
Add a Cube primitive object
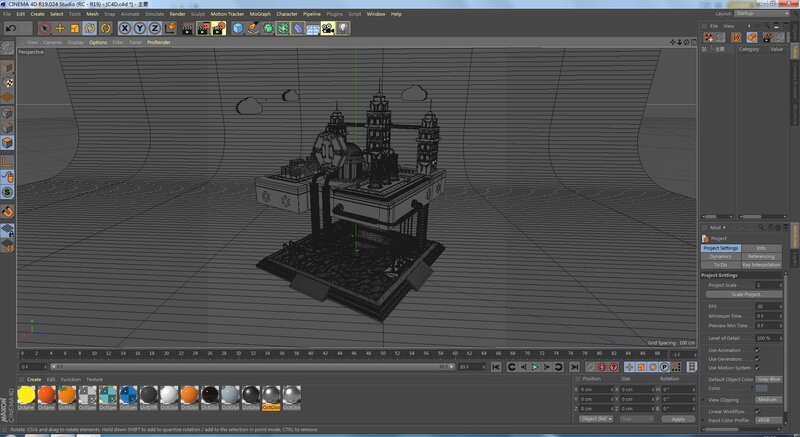(x=238, y=28)
